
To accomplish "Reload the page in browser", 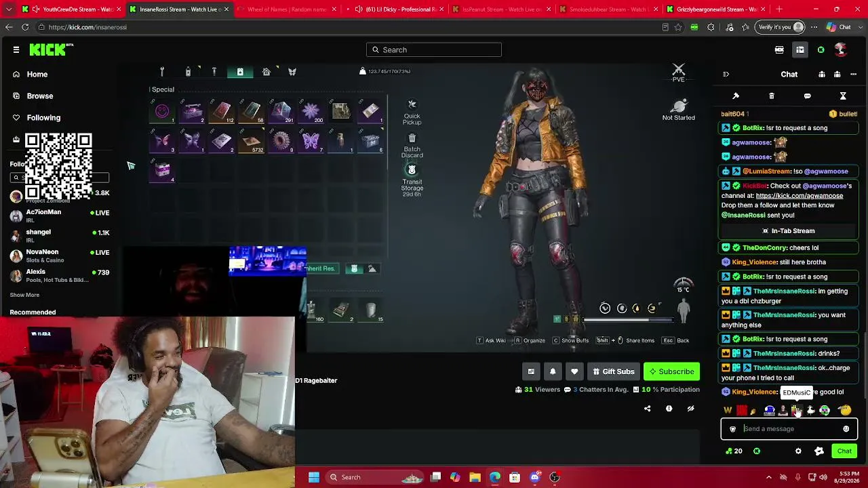I will pos(25,27).
